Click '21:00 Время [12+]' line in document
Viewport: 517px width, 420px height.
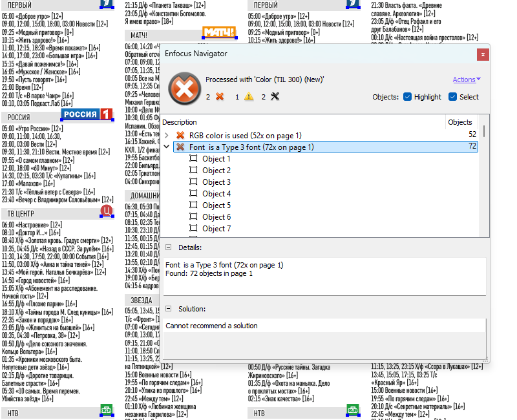pos(23,87)
